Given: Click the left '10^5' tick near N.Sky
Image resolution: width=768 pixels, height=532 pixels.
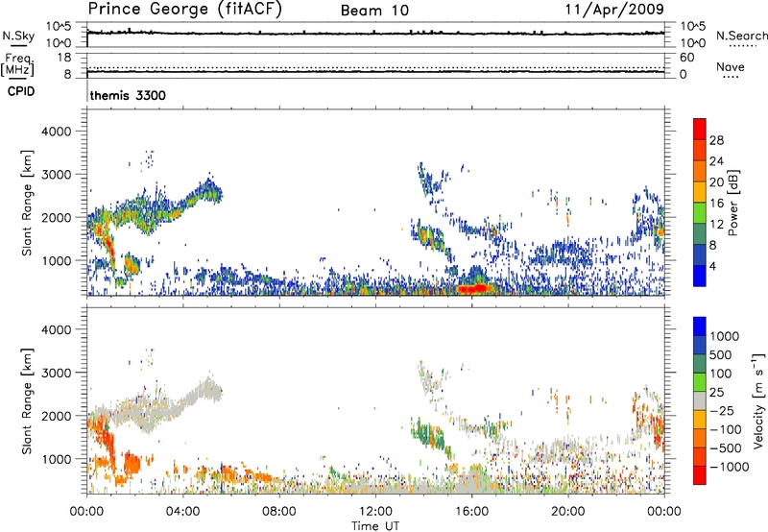Looking at the screenshot, I should coord(59,27).
